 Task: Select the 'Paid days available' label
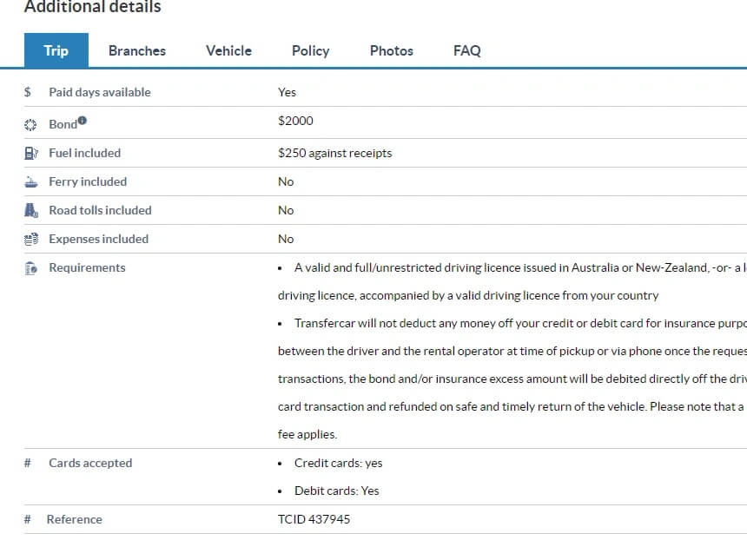[x=100, y=92]
